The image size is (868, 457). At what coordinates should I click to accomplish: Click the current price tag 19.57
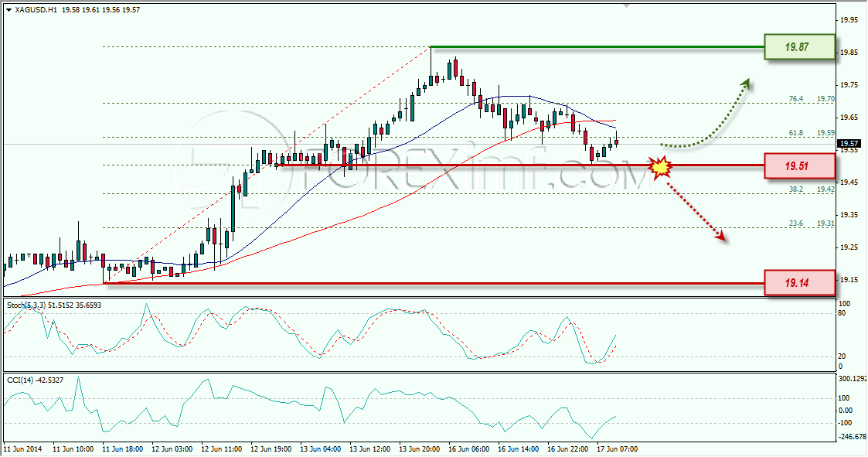[x=850, y=144]
